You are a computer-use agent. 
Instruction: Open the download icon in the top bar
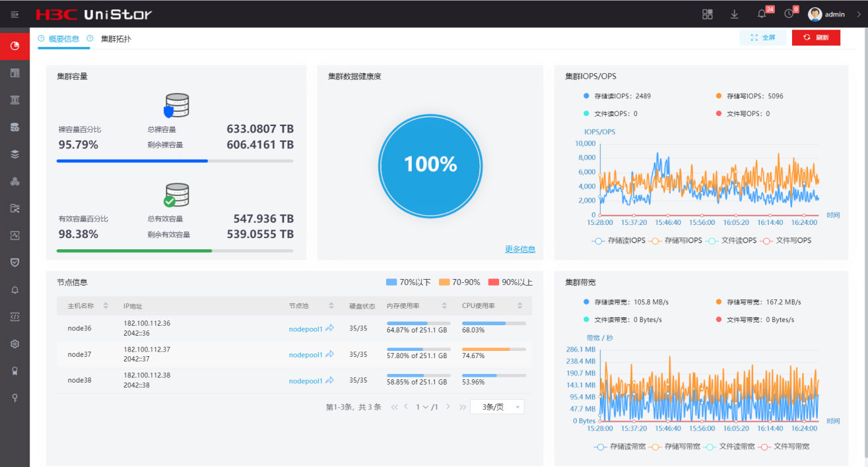(735, 14)
